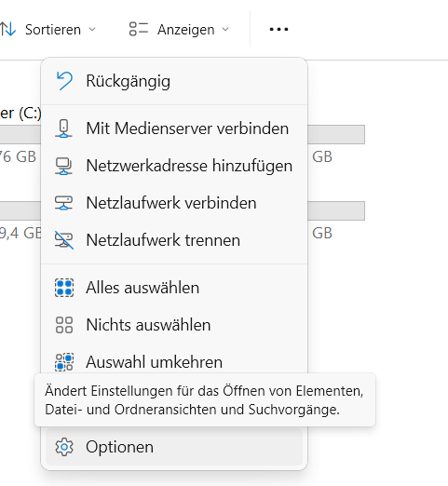Image resolution: width=448 pixels, height=486 pixels.
Task: Select Rückgängig menu entry
Action: [174, 81]
